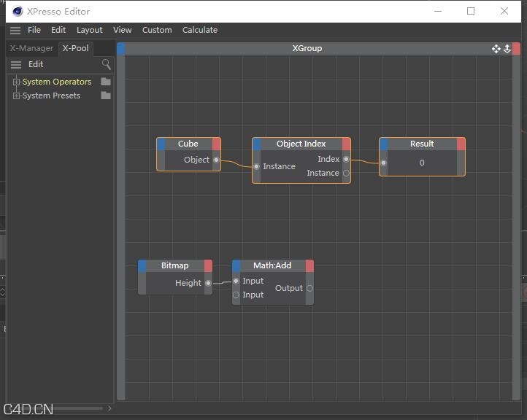Screen dimensions: 527x420
Task: Maximize the XPresso Editor window
Action: [x=471, y=11]
